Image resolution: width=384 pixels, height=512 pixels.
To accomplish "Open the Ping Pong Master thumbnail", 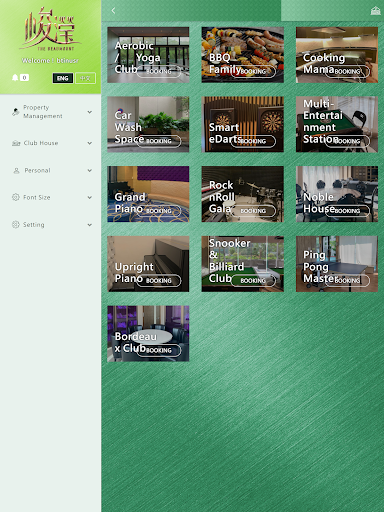I will pos(337,264).
